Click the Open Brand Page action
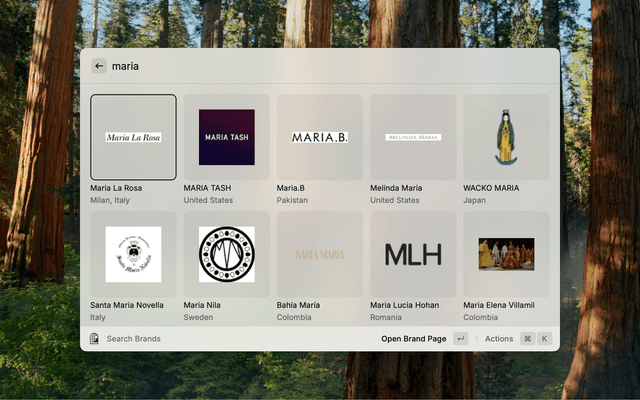The height and width of the screenshot is (400, 640). pyautogui.click(x=413, y=339)
